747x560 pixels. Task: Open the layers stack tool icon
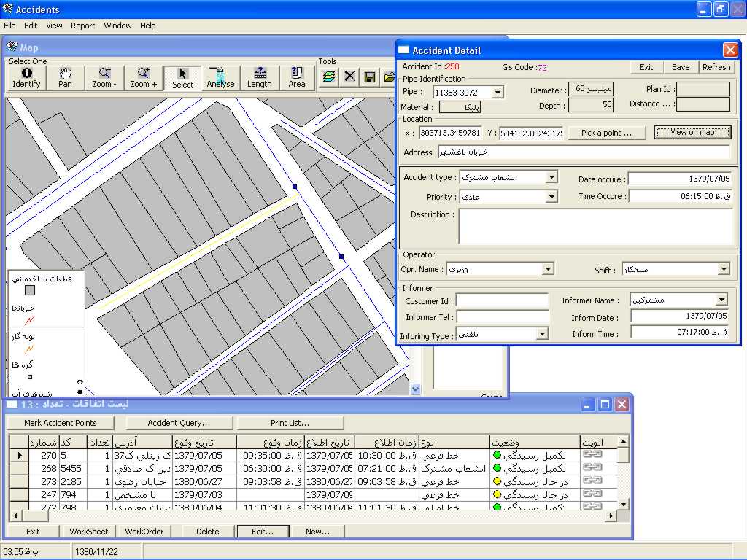pyautogui.click(x=329, y=76)
